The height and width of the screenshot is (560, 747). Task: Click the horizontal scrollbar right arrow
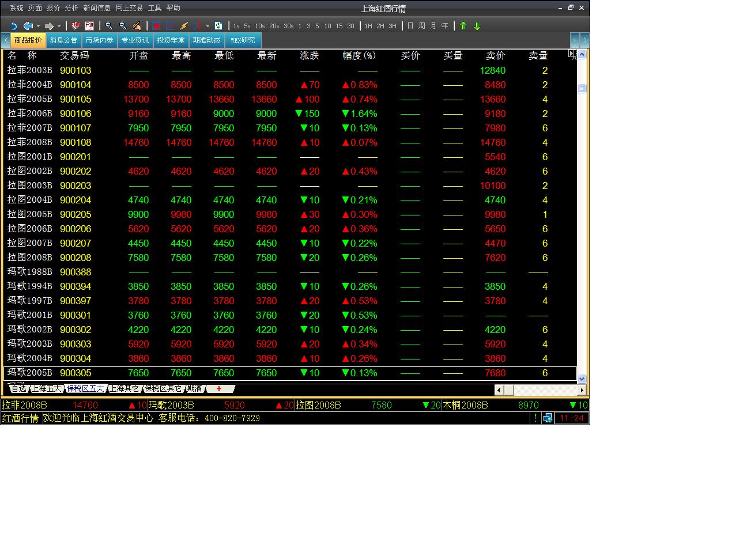(582, 390)
